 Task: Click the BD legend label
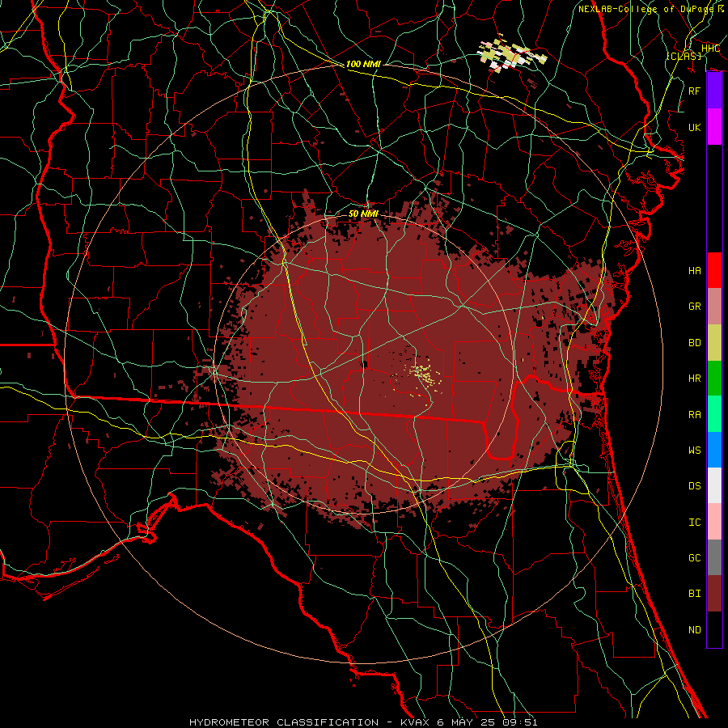click(x=695, y=343)
